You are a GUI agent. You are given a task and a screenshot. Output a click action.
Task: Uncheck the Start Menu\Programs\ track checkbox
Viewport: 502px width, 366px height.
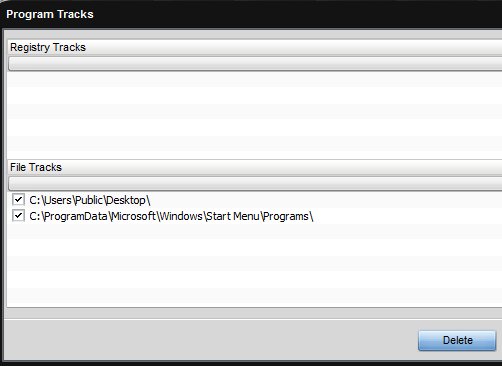click(x=18, y=216)
